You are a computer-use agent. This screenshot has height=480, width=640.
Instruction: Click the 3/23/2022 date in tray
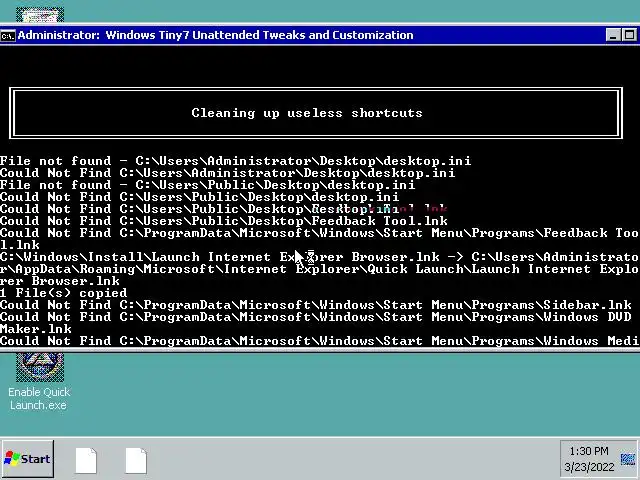tap(589, 467)
